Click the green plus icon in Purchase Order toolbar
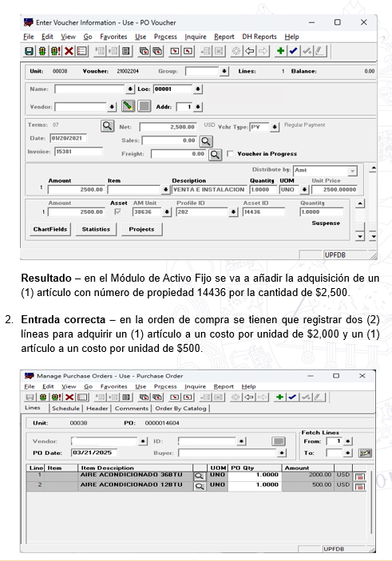This screenshot has height=561, width=392. click(280, 397)
